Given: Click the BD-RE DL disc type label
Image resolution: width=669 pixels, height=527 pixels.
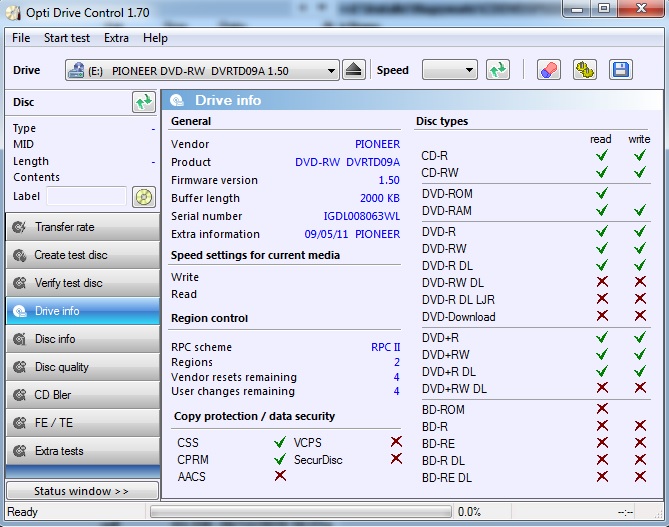Looking at the screenshot, I should coord(447,478).
